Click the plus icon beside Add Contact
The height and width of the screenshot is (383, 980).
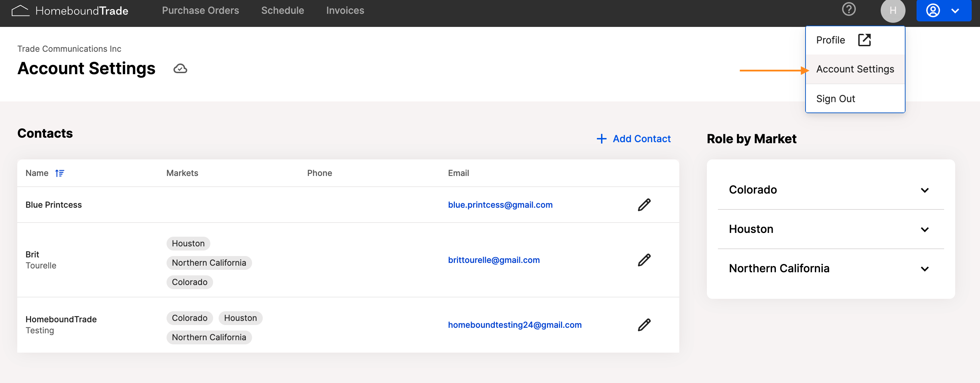[601, 139]
